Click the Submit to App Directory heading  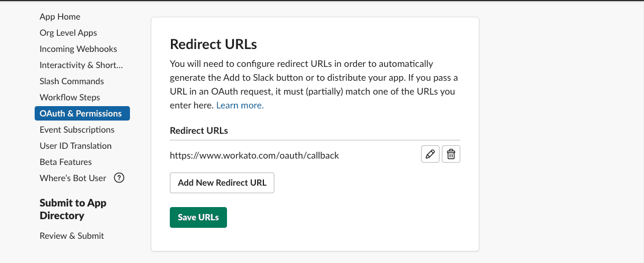tap(73, 209)
